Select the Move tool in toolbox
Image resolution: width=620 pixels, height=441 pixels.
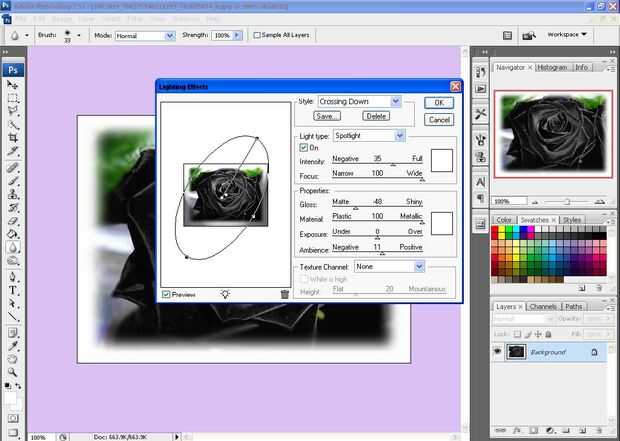[12, 84]
